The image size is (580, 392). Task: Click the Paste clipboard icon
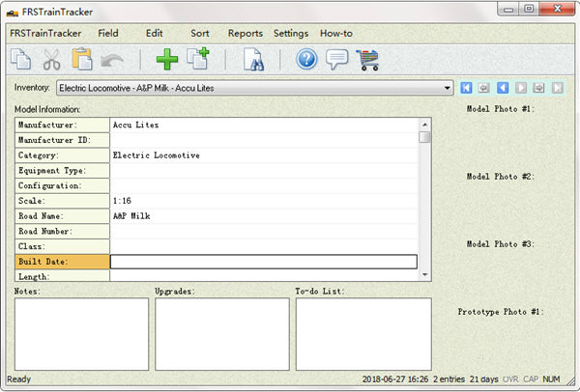point(82,60)
